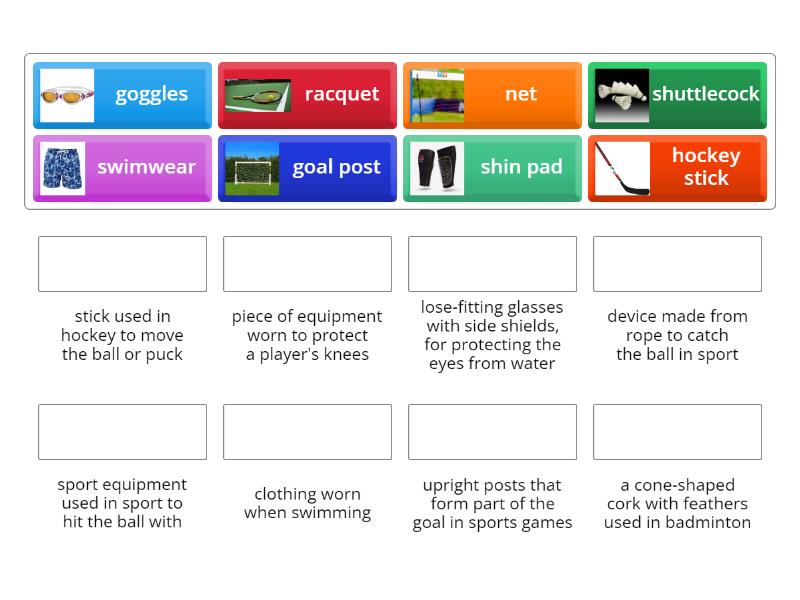The width and height of the screenshot is (800, 600).
Task: Select the 'racquet' word tile
Action: tap(341, 94)
